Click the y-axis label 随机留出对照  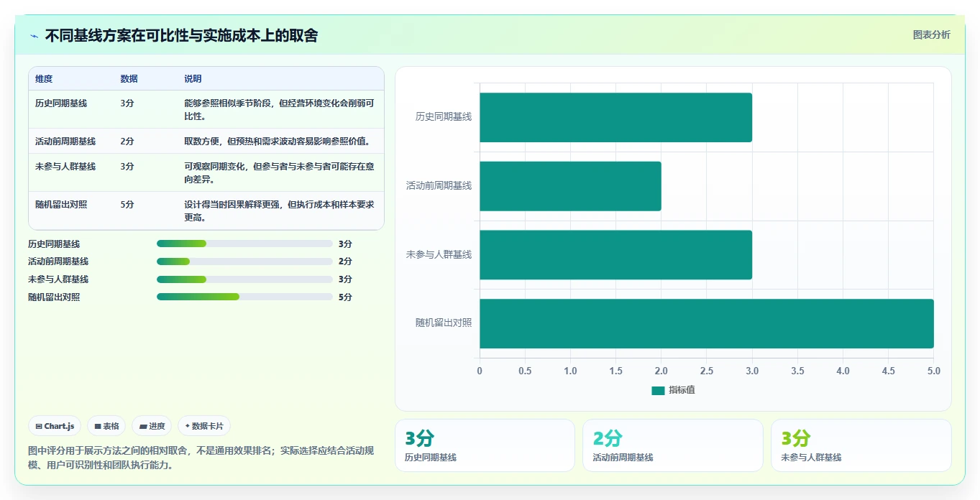pyautogui.click(x=444, y=323)
